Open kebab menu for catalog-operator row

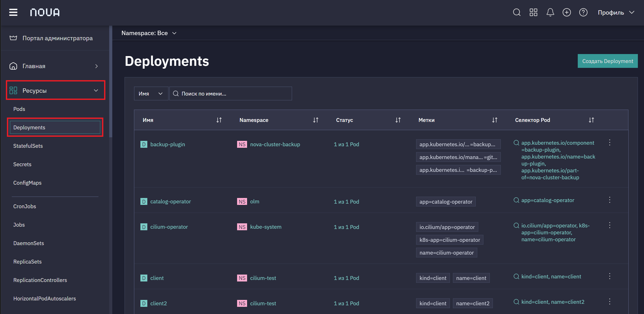[x=610, y=200]
